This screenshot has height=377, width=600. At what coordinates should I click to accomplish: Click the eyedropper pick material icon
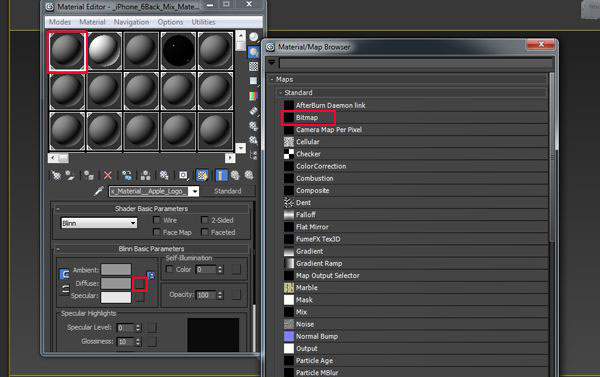point(98,191)
